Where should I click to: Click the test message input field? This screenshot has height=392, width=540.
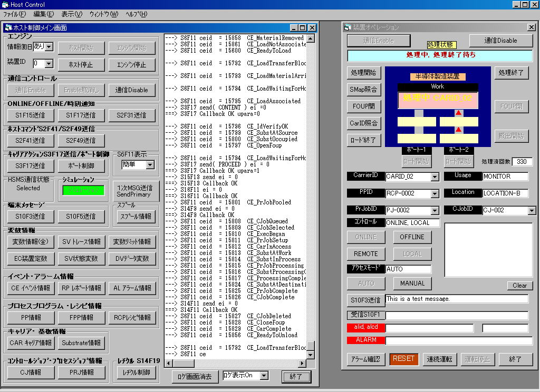tap(457, 299)
